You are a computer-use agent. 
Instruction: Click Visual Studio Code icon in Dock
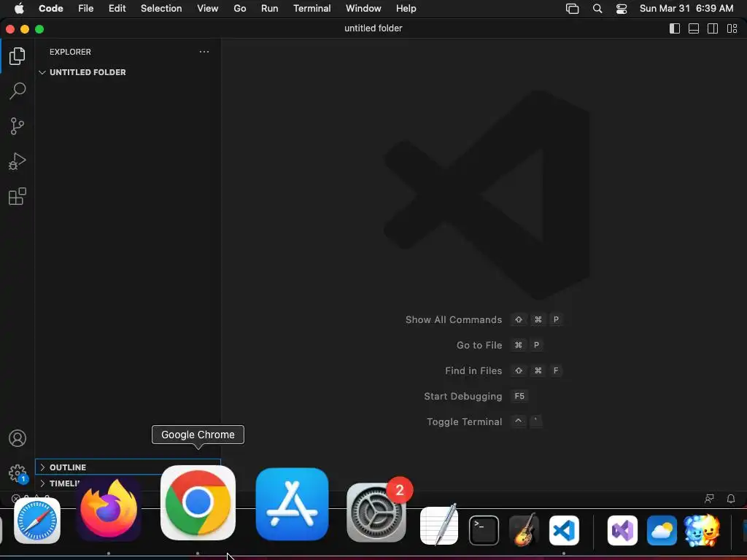tap(564, 530)
